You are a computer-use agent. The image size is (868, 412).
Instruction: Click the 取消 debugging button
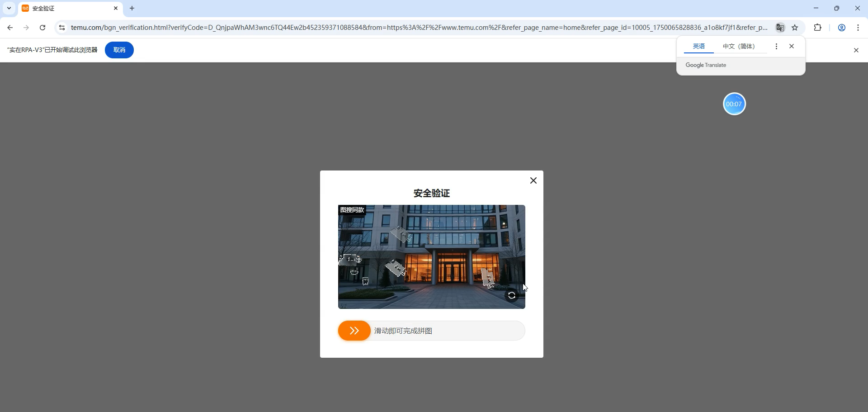click(x=119, y=50)
